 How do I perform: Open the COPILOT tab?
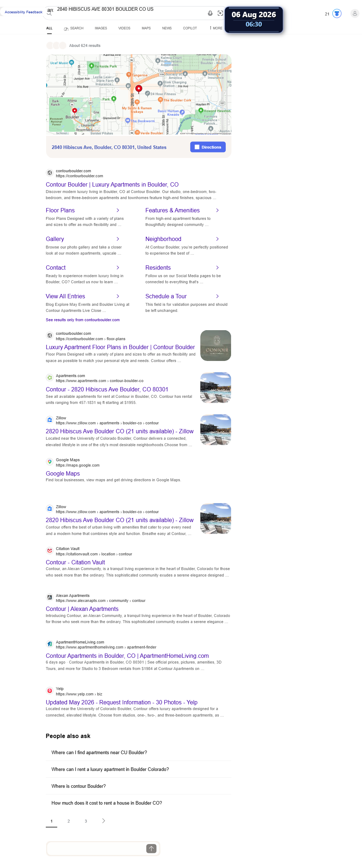(x=190, y=28)
